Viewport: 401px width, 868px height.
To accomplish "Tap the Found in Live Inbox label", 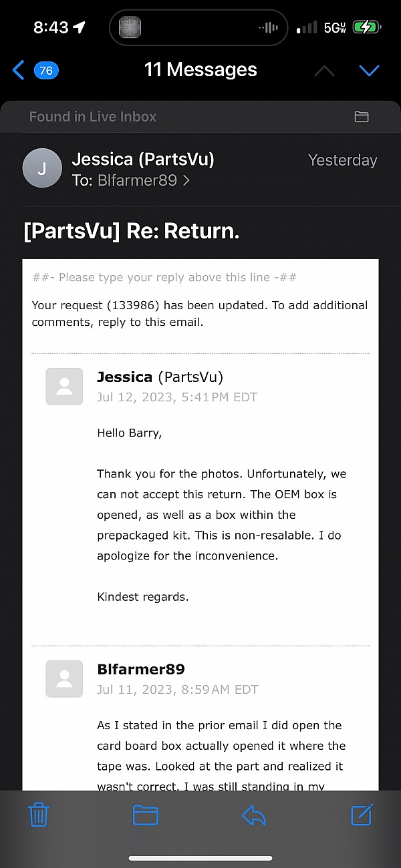I will coord(93,117).
